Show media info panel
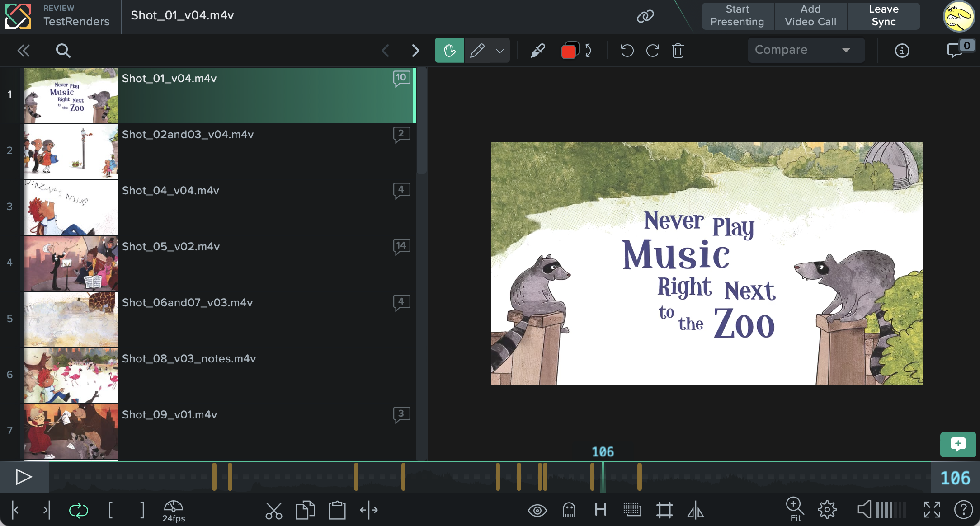980x526 pixels. coord(902,51)
